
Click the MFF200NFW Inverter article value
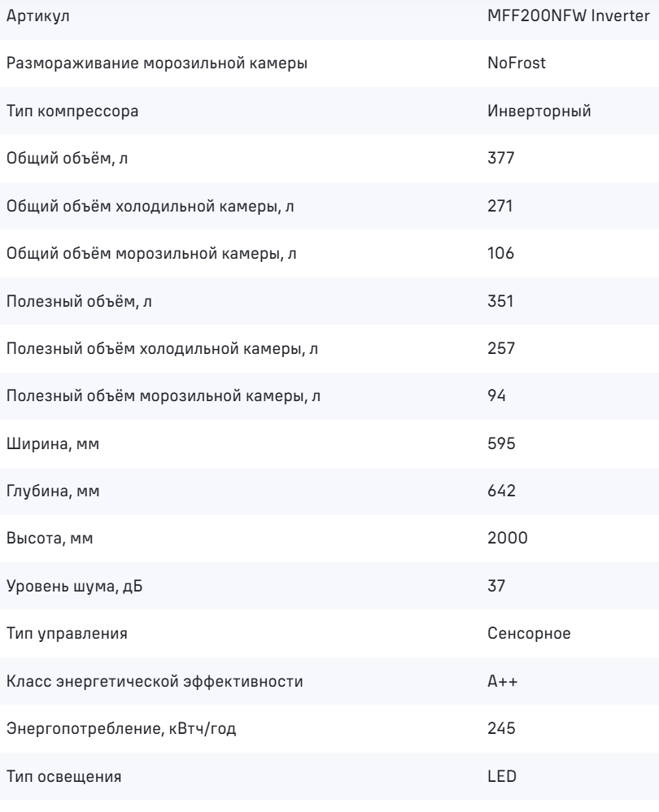coord(568,16)
